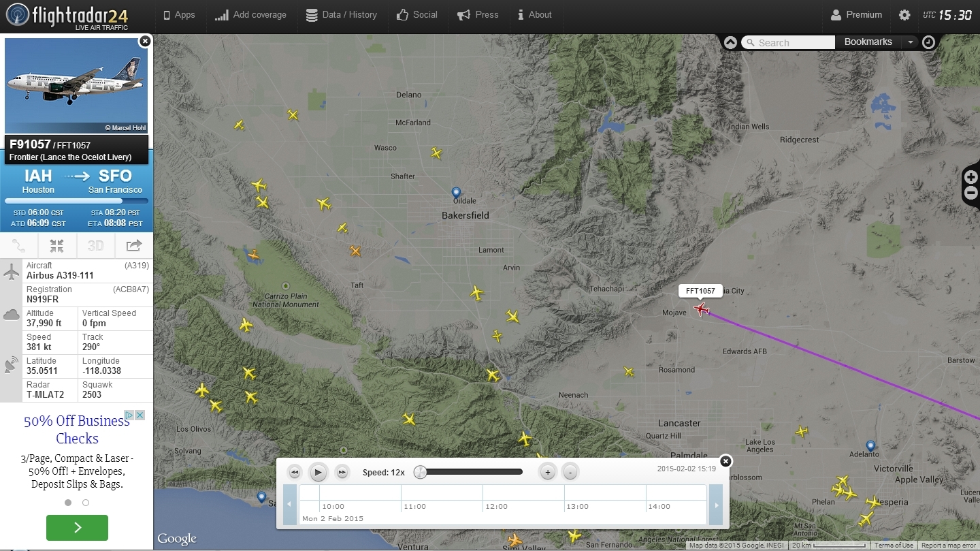Viewport: 980px width, 551px height.
Task: Open the Data / History menu
Action: coord(341,15)
